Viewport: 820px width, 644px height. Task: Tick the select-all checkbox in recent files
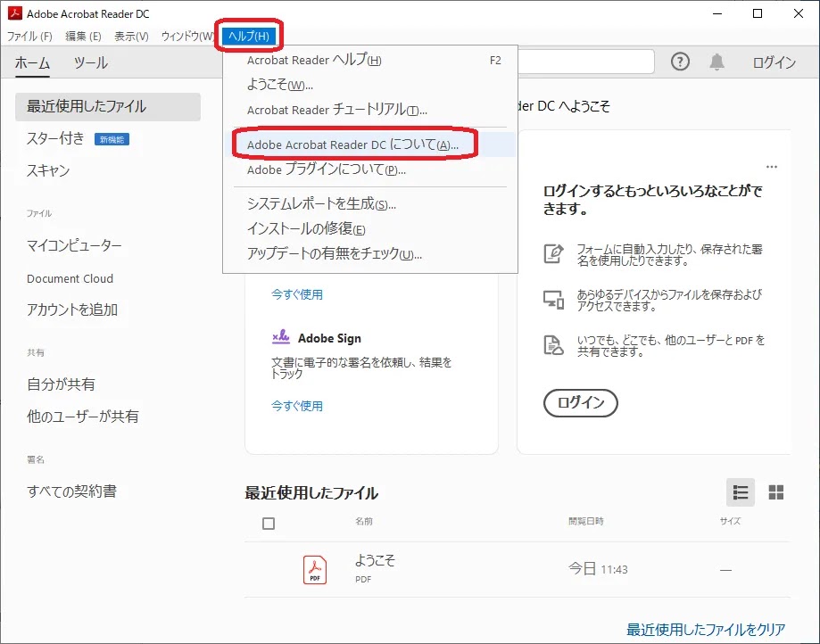click(269, 524)
